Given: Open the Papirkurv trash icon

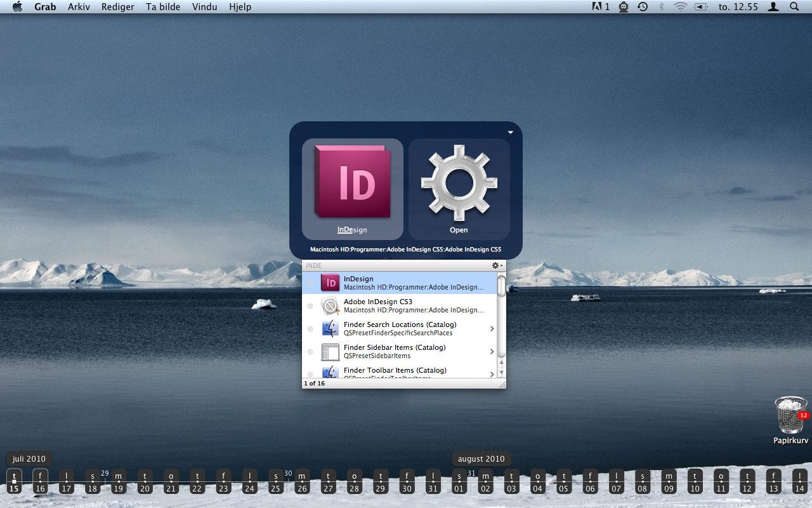Looking at the screenshot, I should coord(790,415).
